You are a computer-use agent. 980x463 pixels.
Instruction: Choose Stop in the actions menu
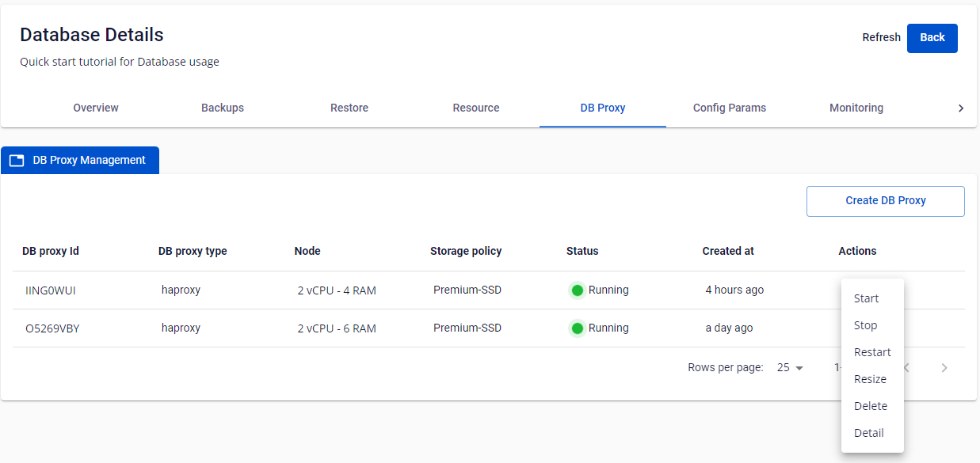865,325
